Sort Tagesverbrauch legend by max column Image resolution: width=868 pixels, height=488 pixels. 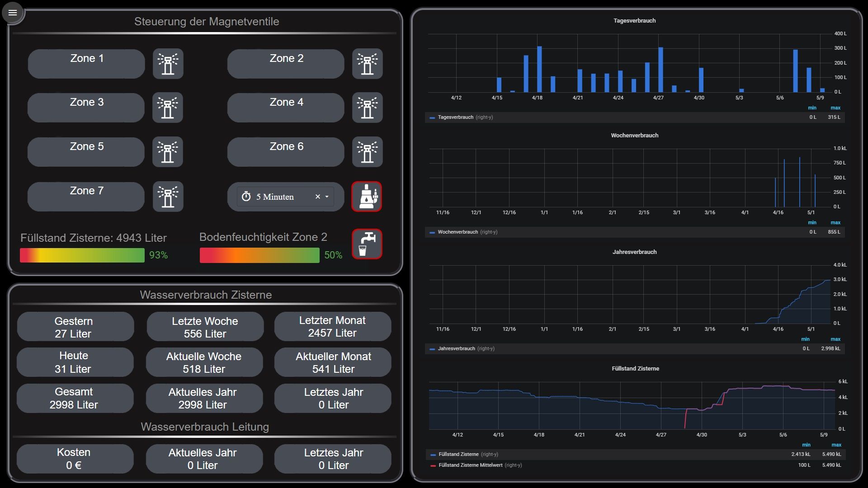(835, 108)
